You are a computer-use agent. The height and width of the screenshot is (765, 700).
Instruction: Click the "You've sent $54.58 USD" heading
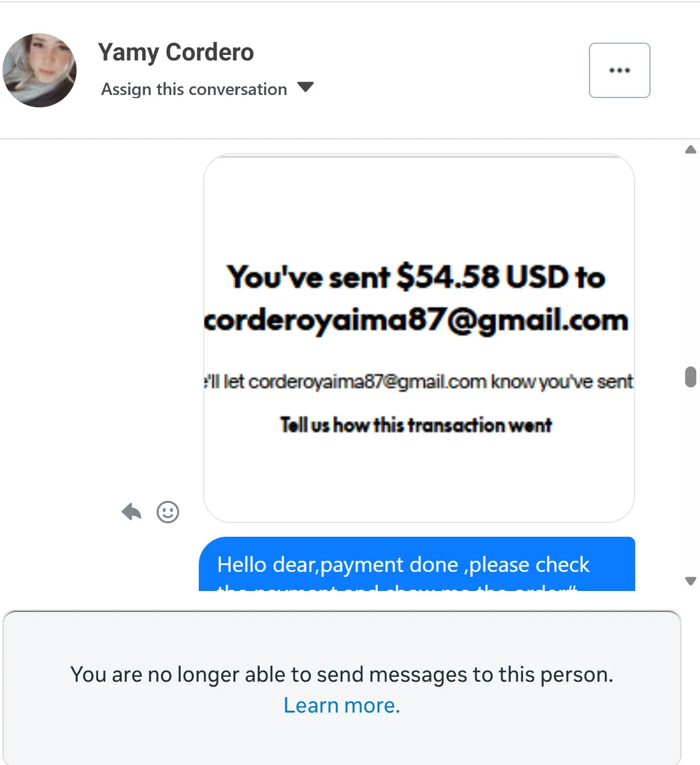pyautogui.click(x=416, y=277)
